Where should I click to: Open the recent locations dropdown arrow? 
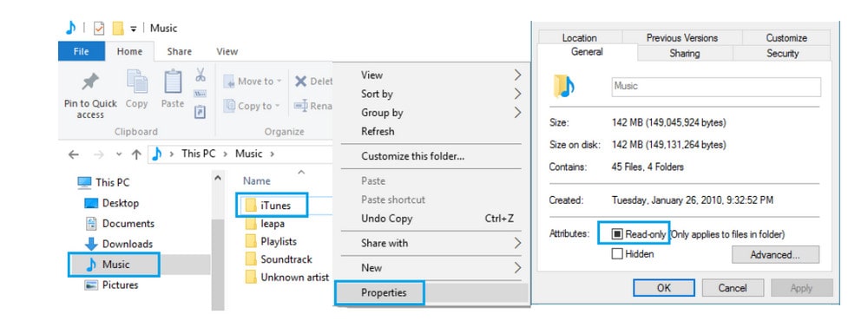coord(118,154)
